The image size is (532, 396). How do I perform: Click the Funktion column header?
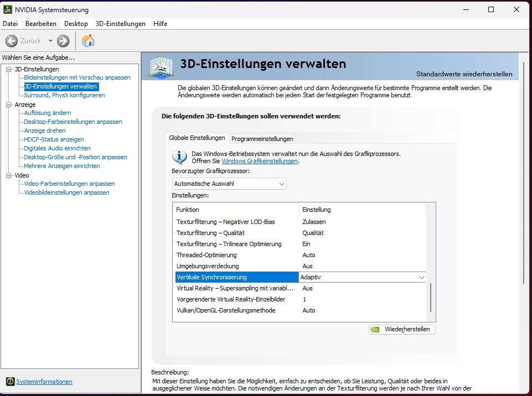[236, 210]
